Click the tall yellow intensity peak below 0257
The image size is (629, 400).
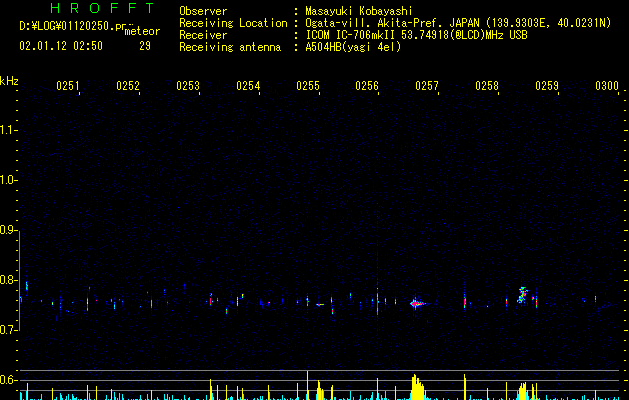(x=417, y=387)
